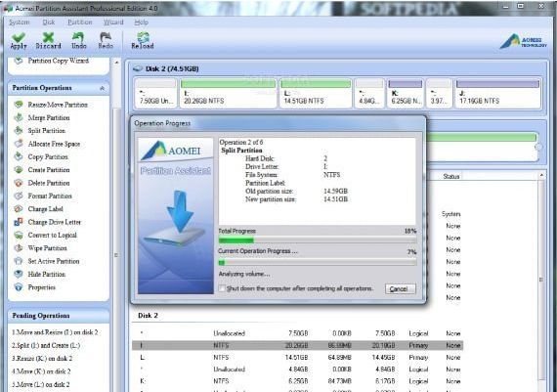Select the K: NTFS 6.25GB row
Viewport: 557px width, 392px height.
coord(297,381)
